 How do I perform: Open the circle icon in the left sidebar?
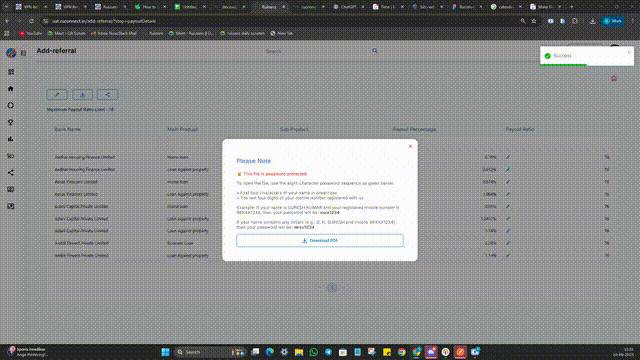click(x=11, y=105)
